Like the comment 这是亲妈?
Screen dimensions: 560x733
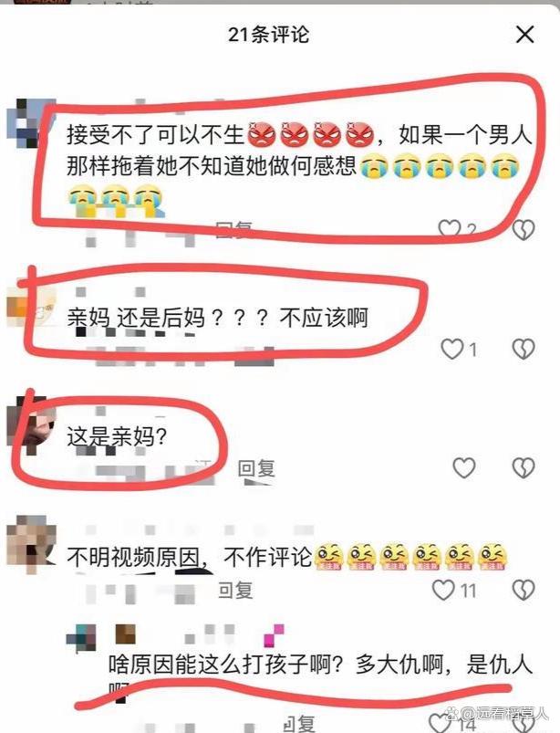pyautogui.click(x=464, y=467)
